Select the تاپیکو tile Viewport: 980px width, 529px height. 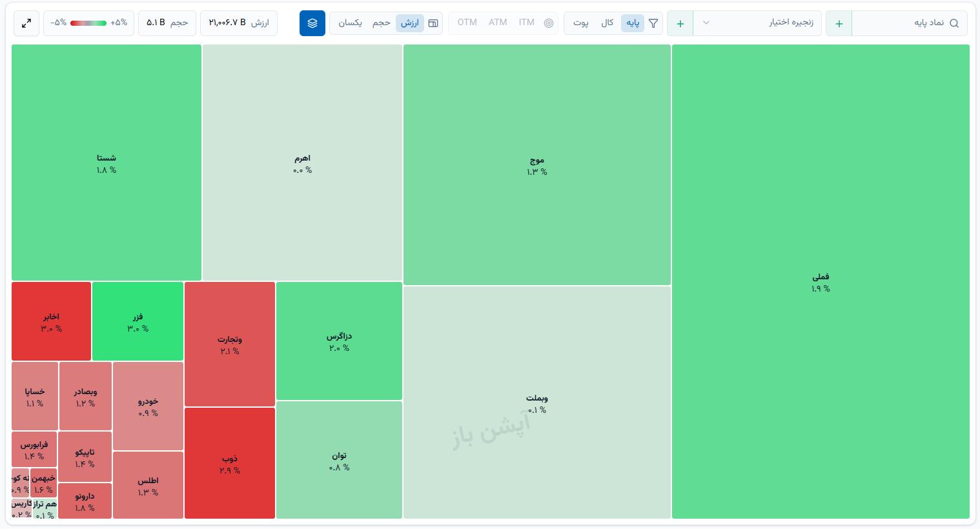(x=85, y=457)
